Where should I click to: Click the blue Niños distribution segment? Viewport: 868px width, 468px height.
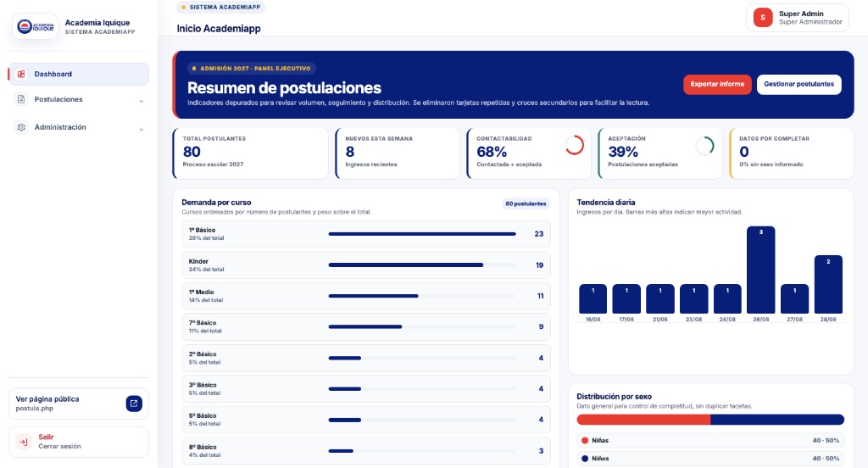[777, 420]
